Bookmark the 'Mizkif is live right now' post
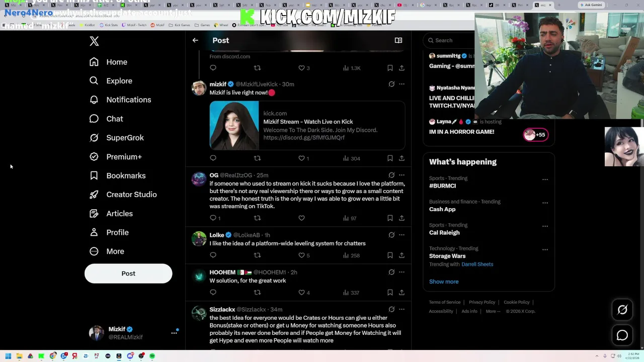The image size is (644, 362). click(390, 158)
